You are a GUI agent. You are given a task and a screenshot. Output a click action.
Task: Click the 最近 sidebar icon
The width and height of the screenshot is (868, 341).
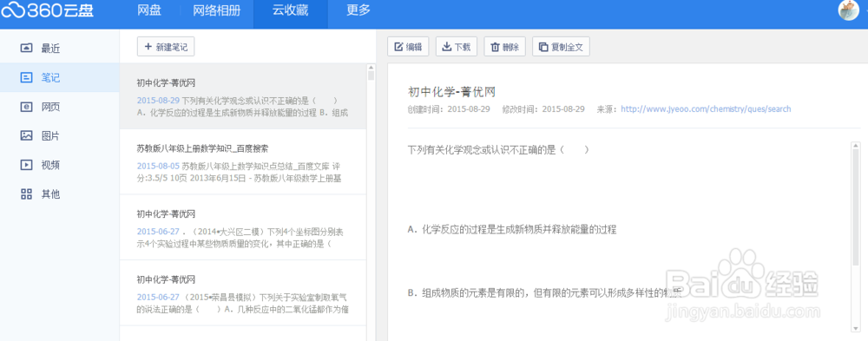coord(26,49)
